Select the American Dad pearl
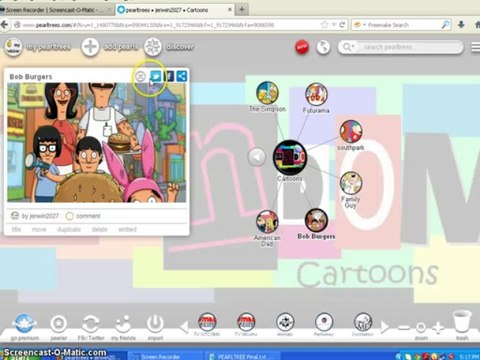This screenshot has width=480, height=360. [267, 221]
